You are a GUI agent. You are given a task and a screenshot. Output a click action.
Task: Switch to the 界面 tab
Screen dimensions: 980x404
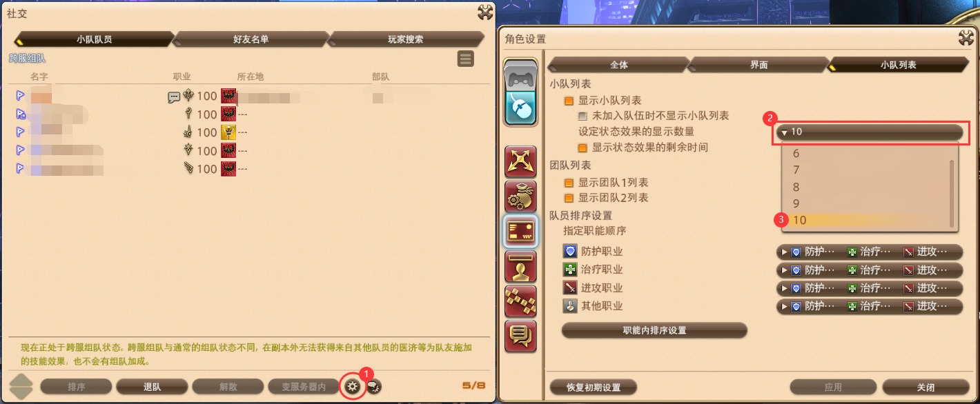point(758,65)
